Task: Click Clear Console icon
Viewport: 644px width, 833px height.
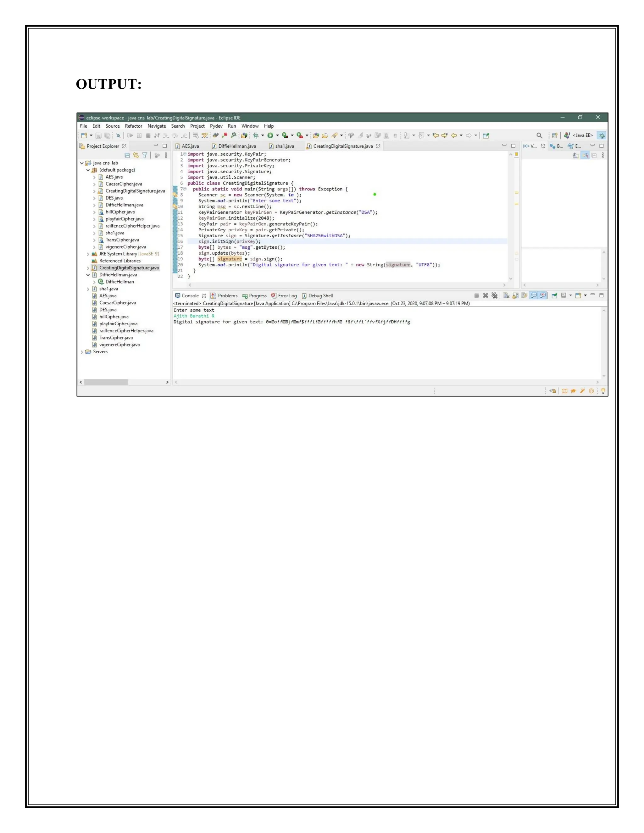Action: pos(506,295)
